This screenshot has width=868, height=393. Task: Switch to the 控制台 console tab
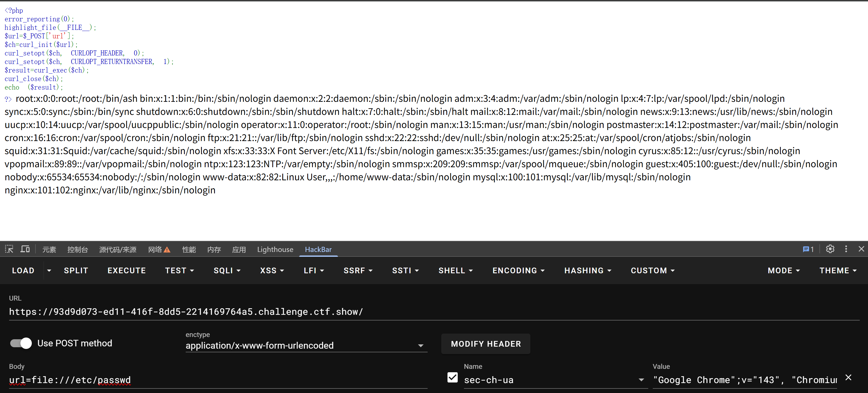pos(78,250)
